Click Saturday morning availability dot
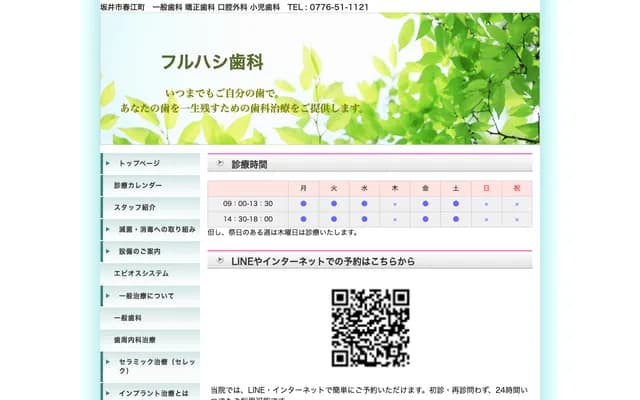 [x=456, y=204]
